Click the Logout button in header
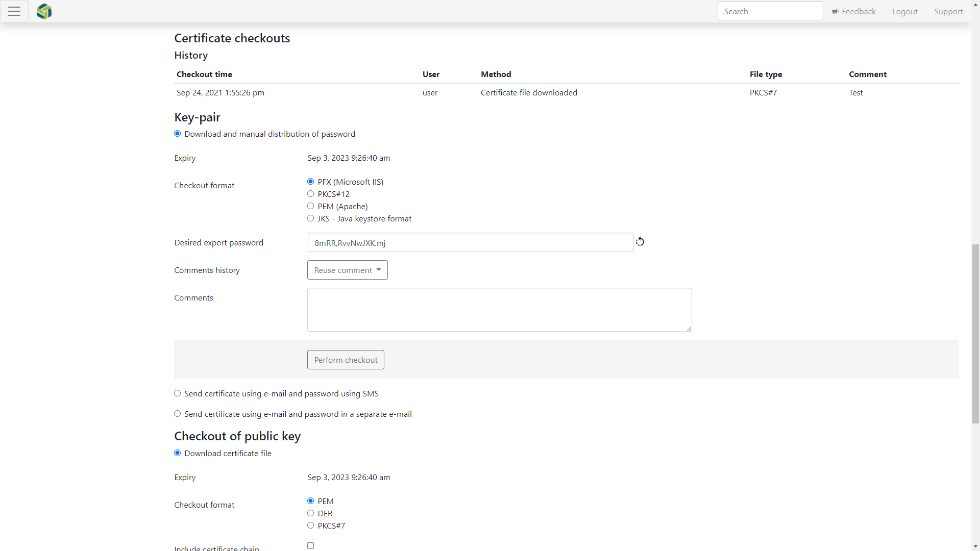This screenshot has width=980, height=551. pyautogui.click(x=904, y=11)
